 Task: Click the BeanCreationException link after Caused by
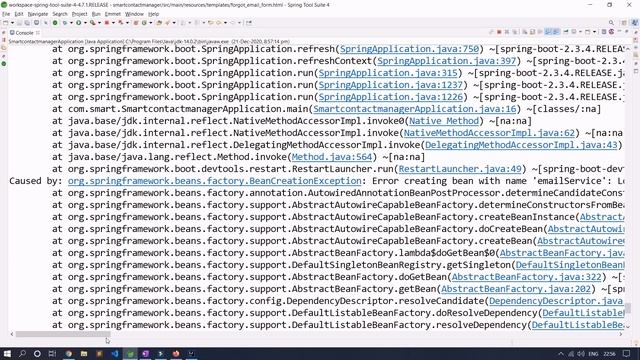(x=214, y=181)
